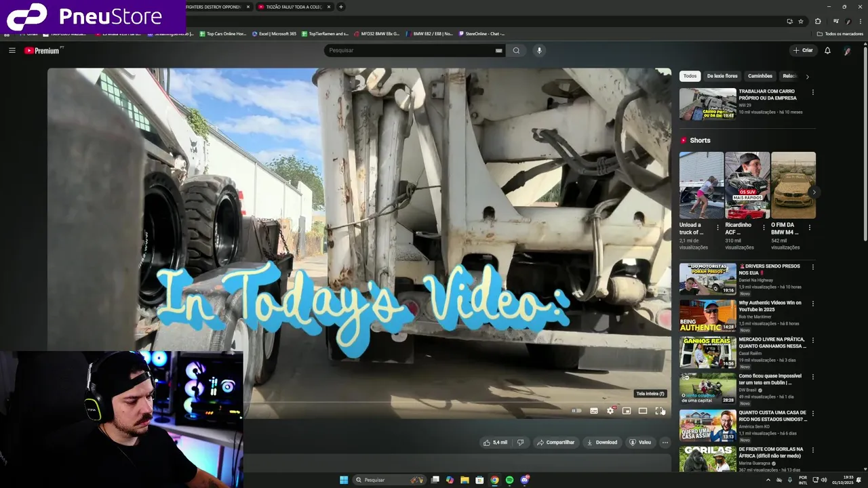Open File Explorer from taskbar

point(465,480)
